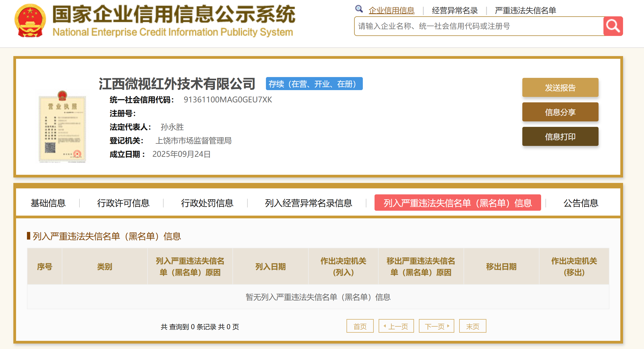
Task: Select the 经营异常名录 search category
Action: coord(455,10)
